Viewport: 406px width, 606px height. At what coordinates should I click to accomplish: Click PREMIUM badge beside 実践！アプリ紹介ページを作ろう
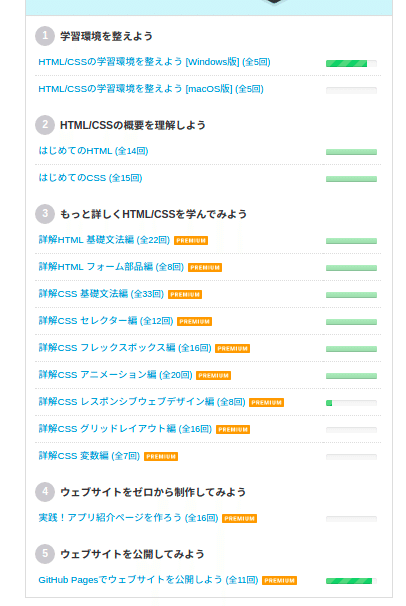pos(239,519)
